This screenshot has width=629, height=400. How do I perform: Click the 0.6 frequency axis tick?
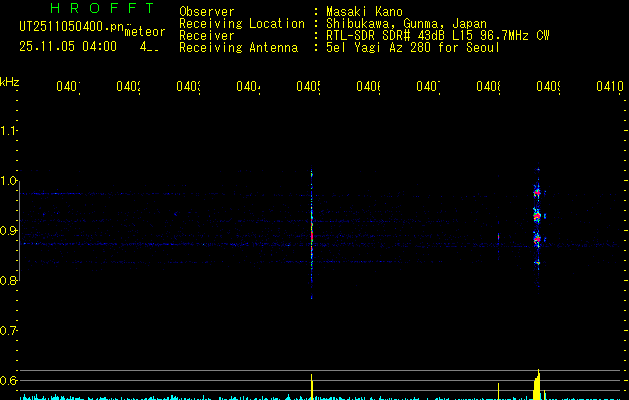coord(10,381)
